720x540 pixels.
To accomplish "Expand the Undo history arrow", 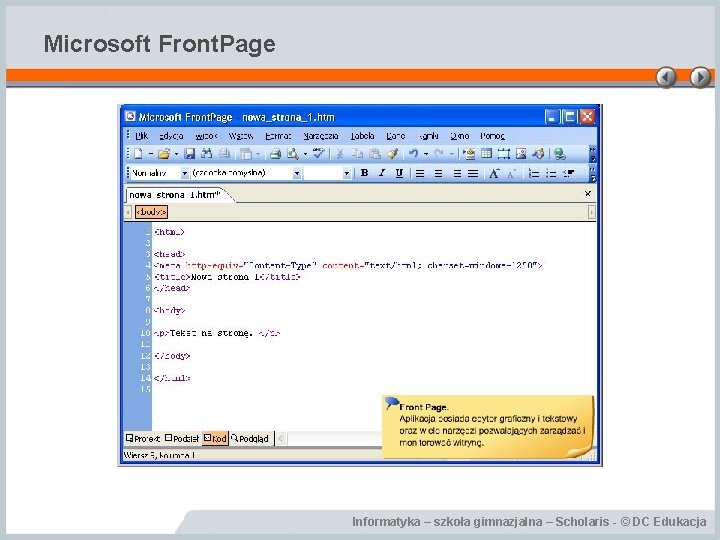I will (x=426, y=154).
